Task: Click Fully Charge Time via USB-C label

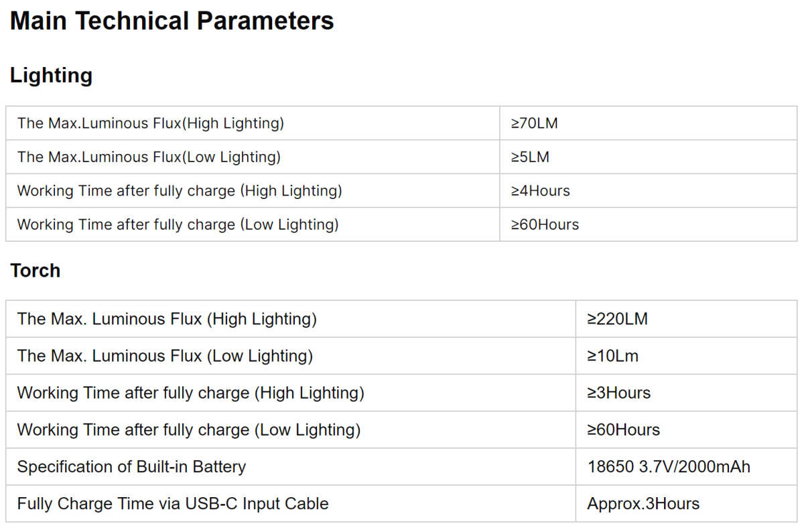Action: click(173, 503)
